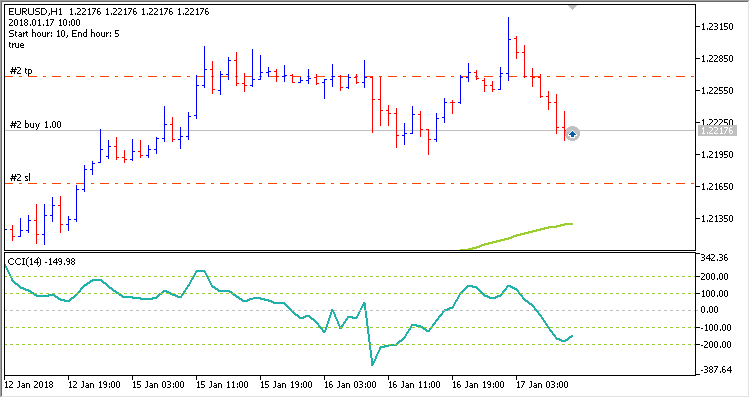Click the '15 Jan 19:00' time label
The width and height of the screenshot is (750, 398).
coord(287,385)
